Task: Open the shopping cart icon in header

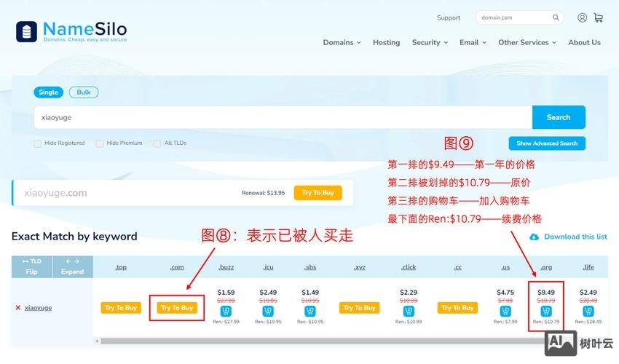Action: tap(598, 17)
